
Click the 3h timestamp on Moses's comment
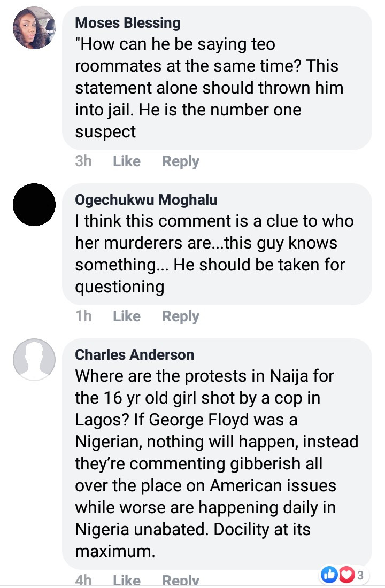[x=83, y=161]
